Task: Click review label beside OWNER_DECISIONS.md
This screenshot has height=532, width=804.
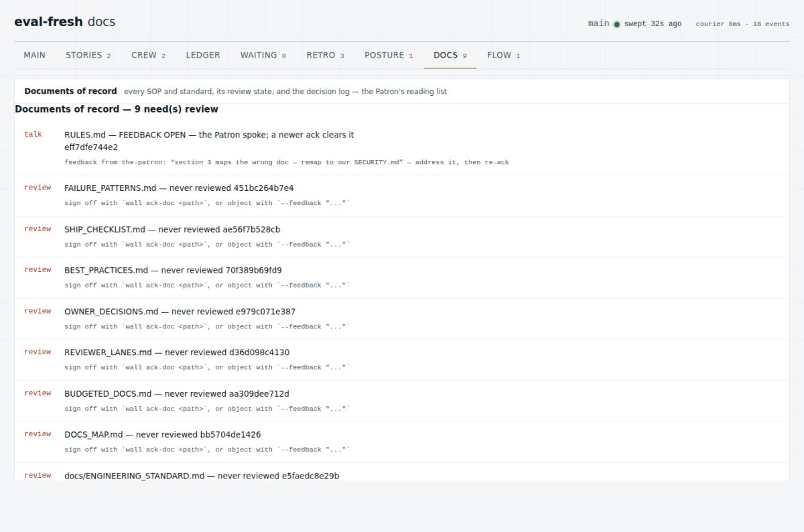Action: click(x=38, y=311)
